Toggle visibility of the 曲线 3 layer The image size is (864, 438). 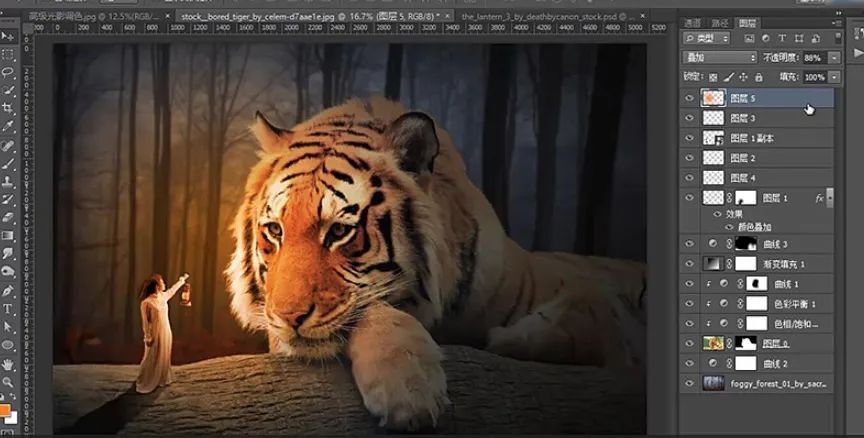coord(688,243)
